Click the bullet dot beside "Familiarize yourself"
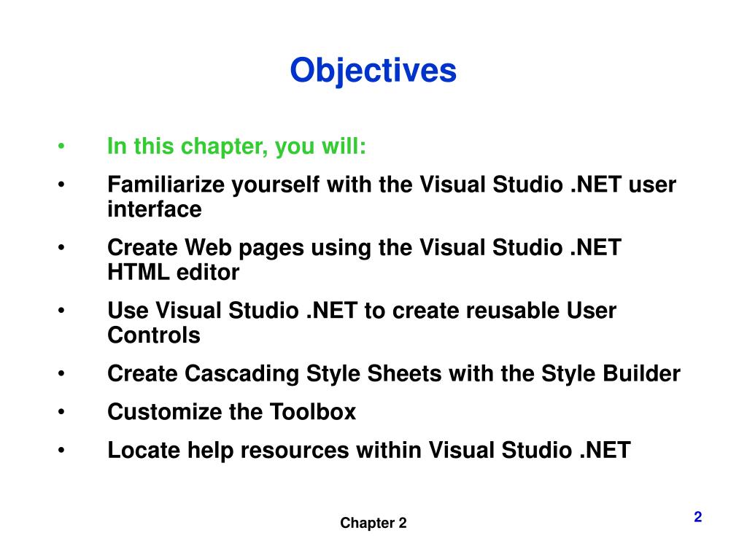Screen dimensions: 747x560 click(x=63, y=186)
